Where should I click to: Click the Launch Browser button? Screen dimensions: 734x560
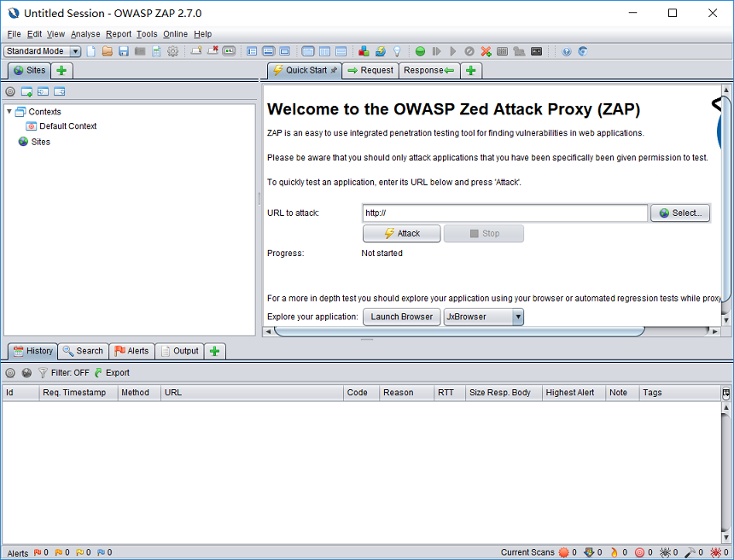click(402, 317)
